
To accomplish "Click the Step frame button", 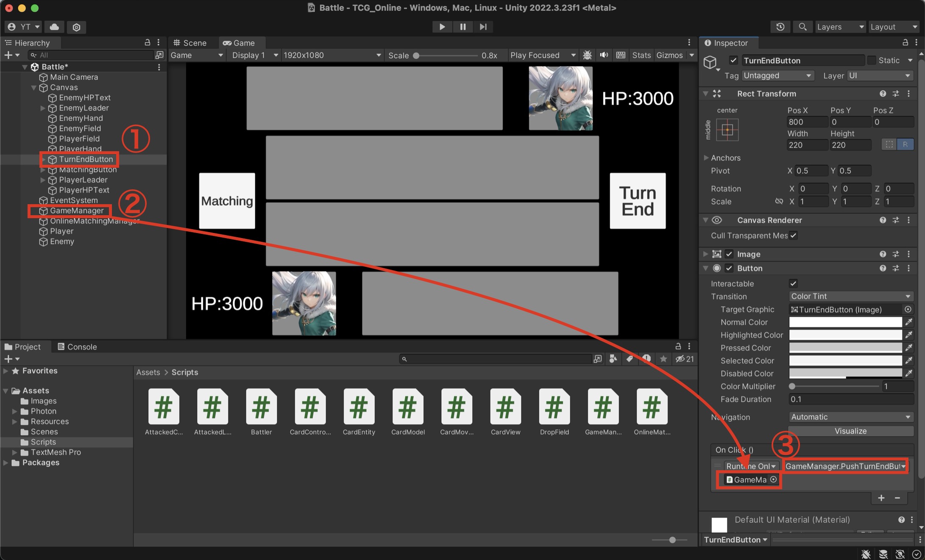I will 483,27.
